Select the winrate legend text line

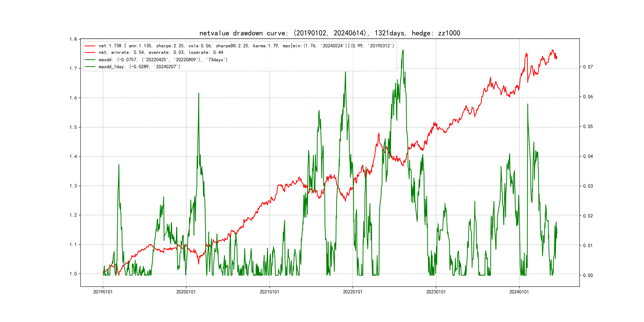[x=161, y=52]
